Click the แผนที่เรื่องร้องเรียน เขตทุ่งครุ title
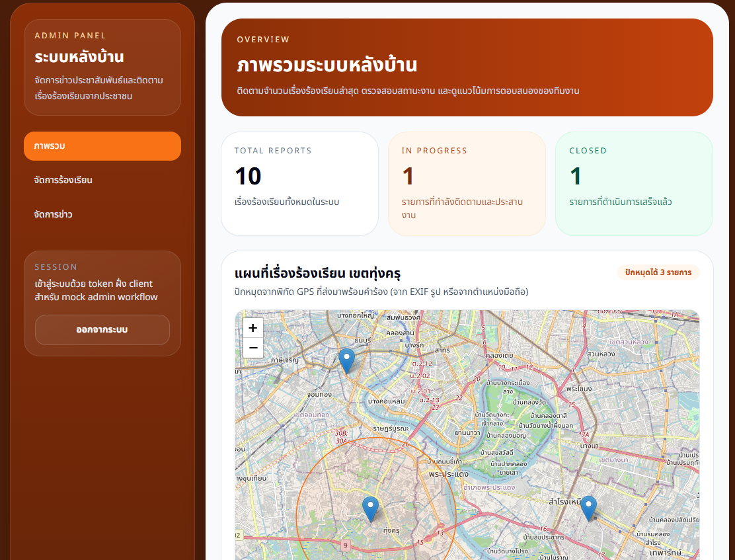Viewport: 735px width, 560px height. pyautogui.click(x=317, y=273)
